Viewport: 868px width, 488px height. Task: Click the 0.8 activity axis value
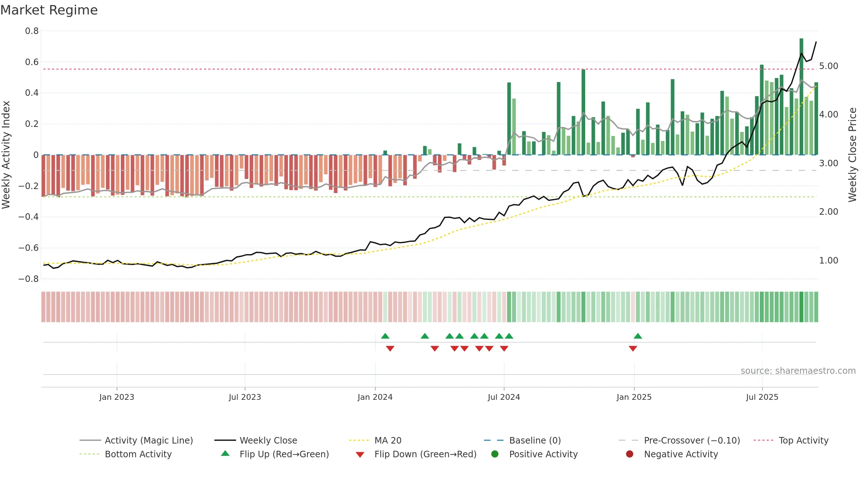32,31
